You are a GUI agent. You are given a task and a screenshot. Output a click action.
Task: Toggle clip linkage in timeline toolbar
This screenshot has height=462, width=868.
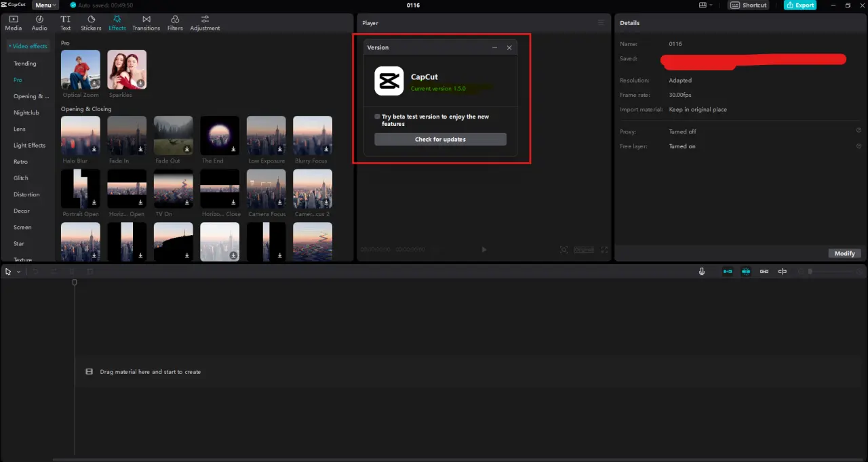[764, 271]
